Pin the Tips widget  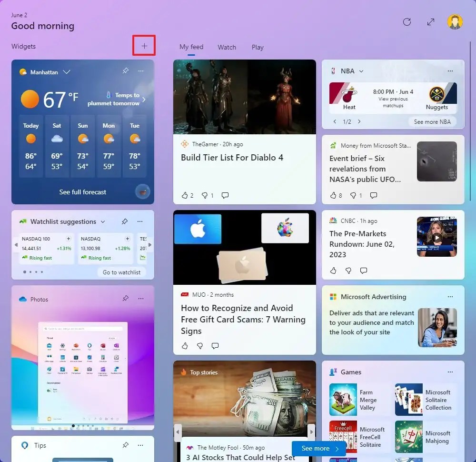click(x=125, y=445)
